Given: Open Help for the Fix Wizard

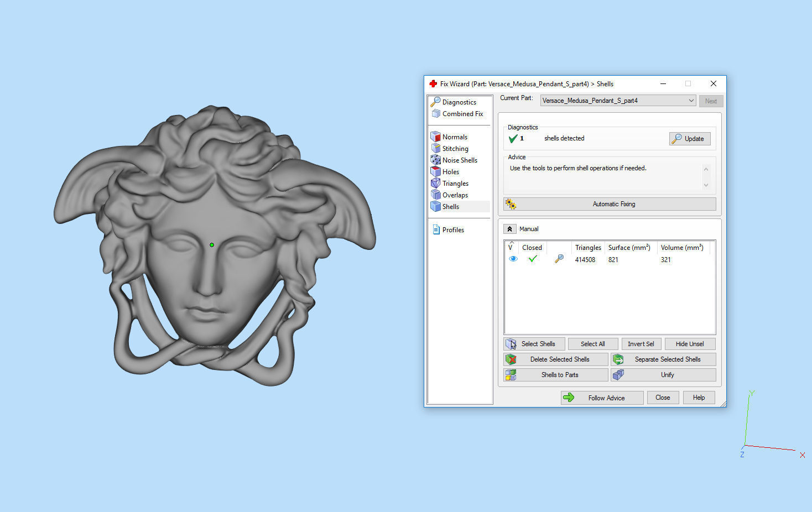Looking at the screenshot, I should (x=699, y=398).
